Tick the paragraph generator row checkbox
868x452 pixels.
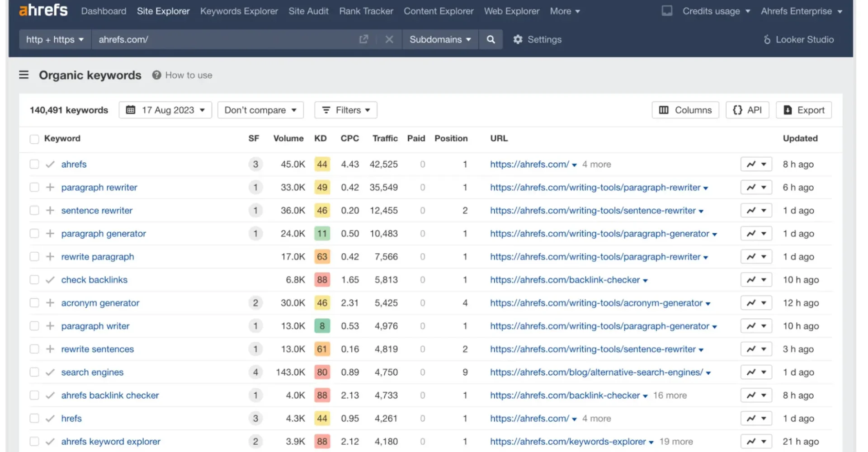pyautogui.click(x=34, y=233)
